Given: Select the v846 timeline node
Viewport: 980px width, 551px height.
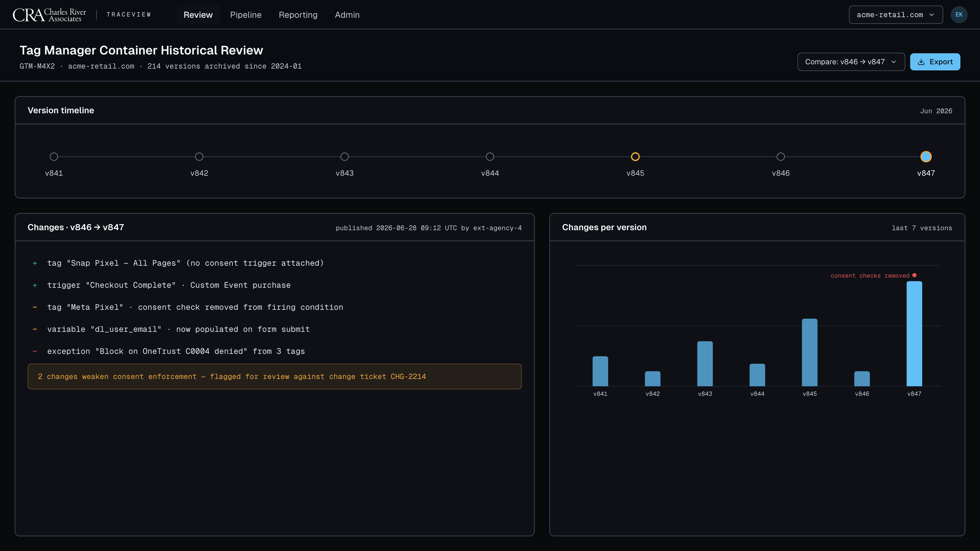Looking at the screenshot, I should click(x=780, y=157).
